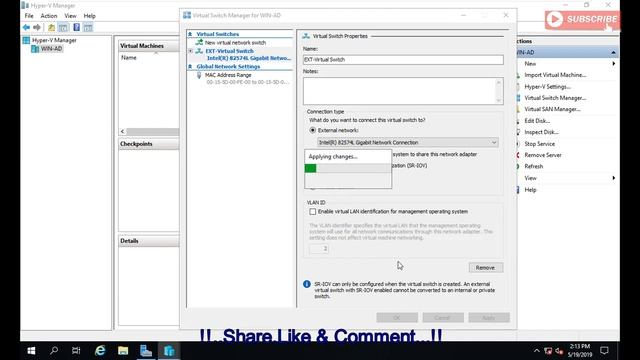640x360 pixels.
Task: Show hidden system tray icons
Action: pos(536,351)
